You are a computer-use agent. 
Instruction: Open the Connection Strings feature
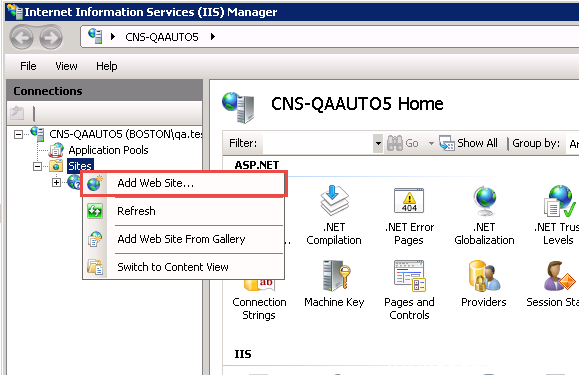[x=259, y=308]
